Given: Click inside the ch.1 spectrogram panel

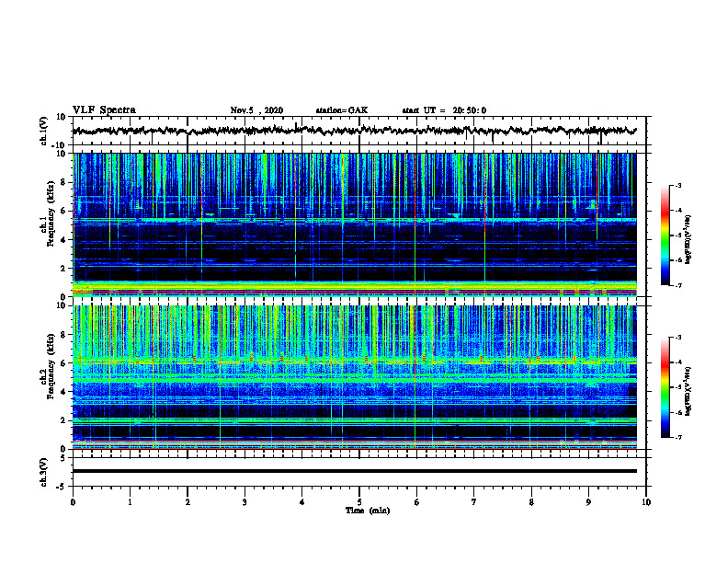Looking at the screenshot, I should coord(355,224).
